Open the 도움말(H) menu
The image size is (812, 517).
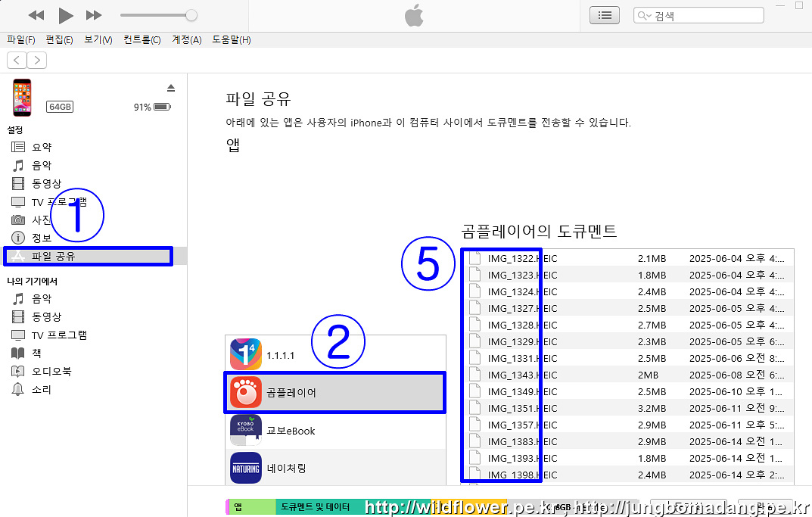coord(232,40)
